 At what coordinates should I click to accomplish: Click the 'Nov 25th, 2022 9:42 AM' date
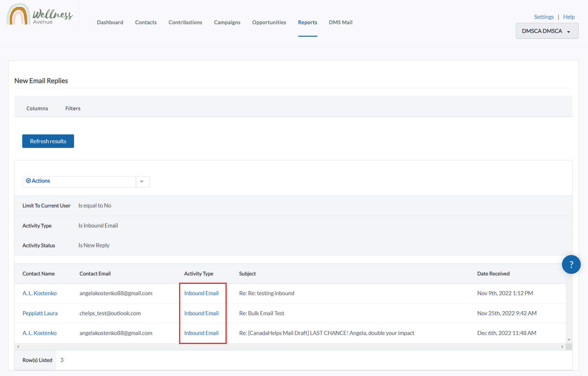pos(507,313)
